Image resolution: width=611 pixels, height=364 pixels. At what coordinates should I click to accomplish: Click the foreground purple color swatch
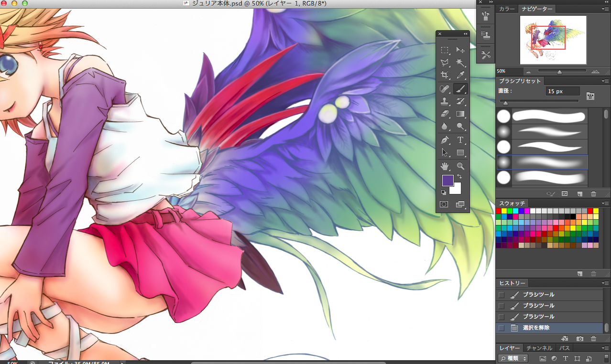(447, 181)
